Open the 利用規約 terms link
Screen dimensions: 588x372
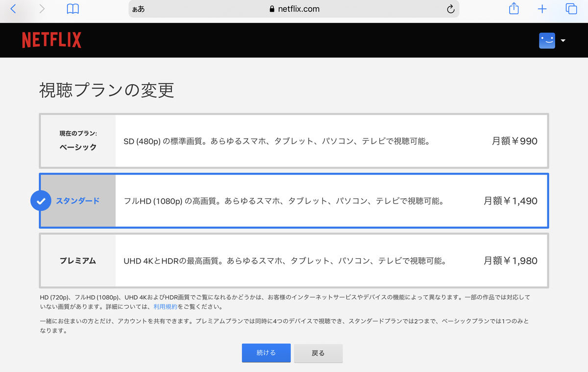166,307
